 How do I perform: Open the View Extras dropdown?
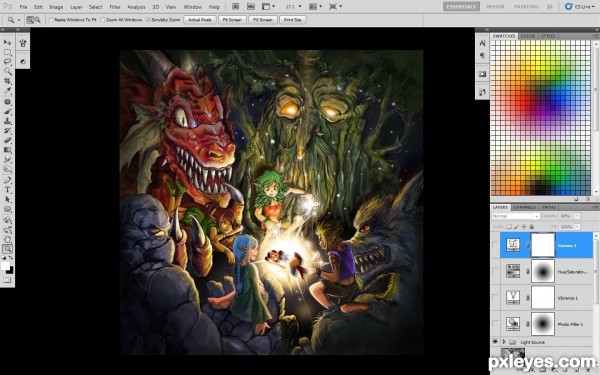pyautogui.click(x=268, y=7)
